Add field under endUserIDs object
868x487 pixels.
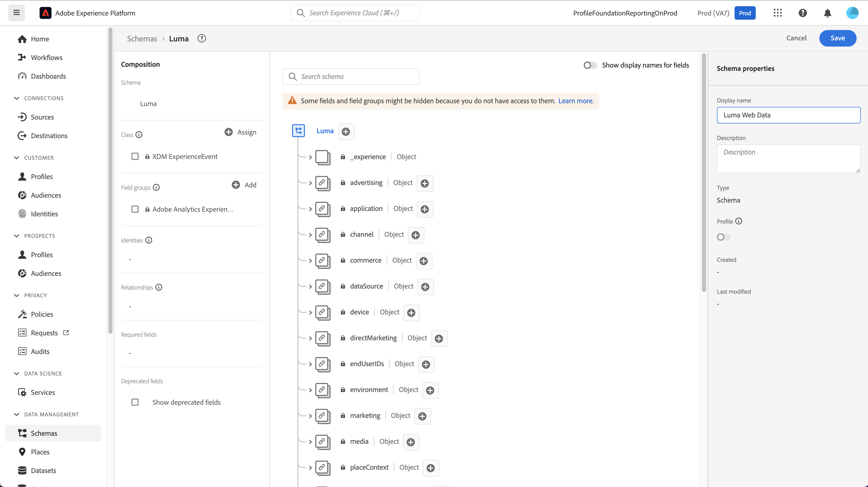coord(426,365)
